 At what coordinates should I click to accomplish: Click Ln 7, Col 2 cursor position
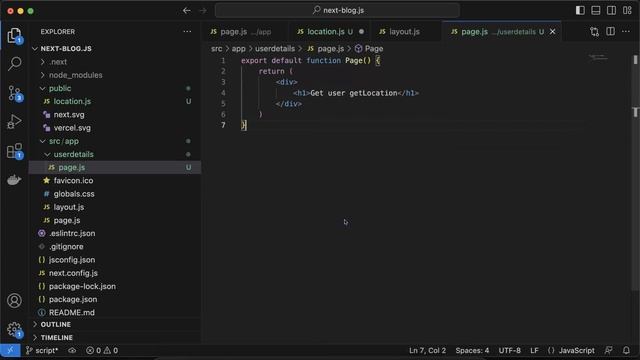[427, 350]
